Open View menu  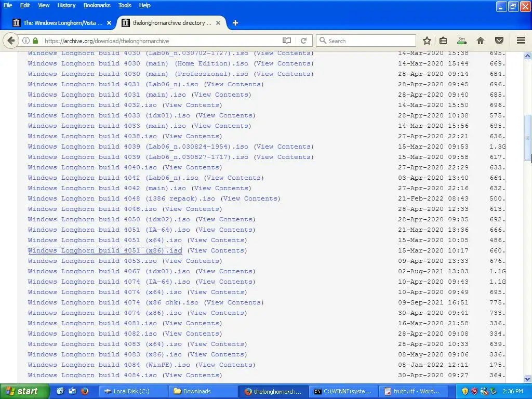pos(44,5)
